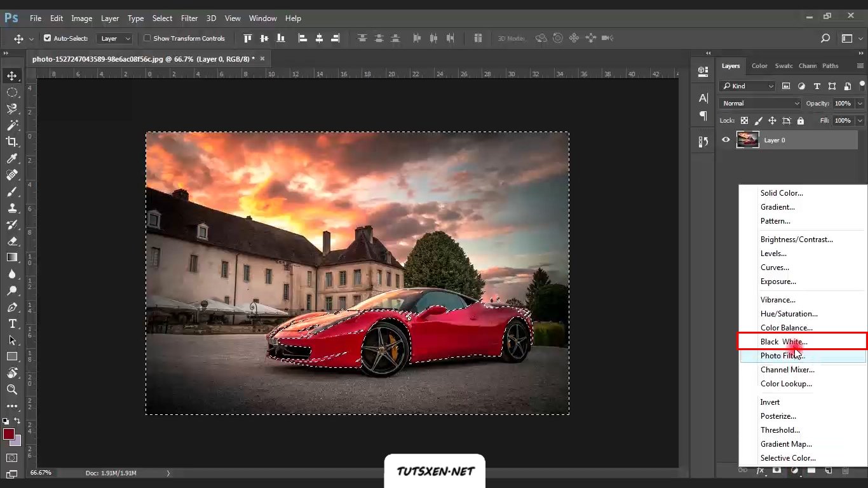
Task: Select the Path Selection tool
Action: click(12, 340)
